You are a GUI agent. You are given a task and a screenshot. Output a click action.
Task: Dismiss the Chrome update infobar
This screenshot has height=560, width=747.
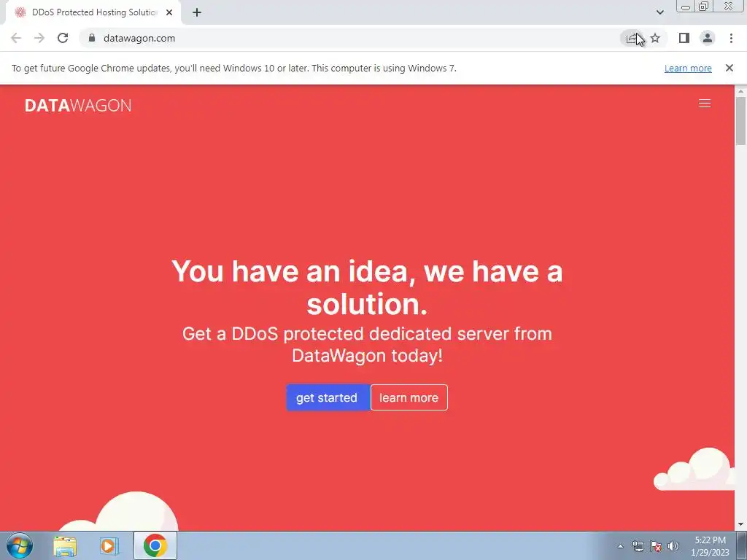tap(729, 68)
